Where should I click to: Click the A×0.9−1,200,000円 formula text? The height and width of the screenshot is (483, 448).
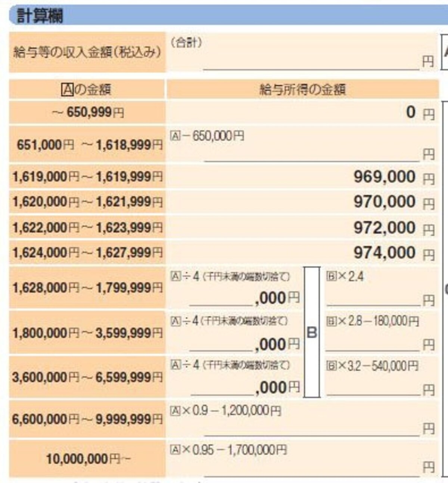pyautogui.click(x=225, y=411)
